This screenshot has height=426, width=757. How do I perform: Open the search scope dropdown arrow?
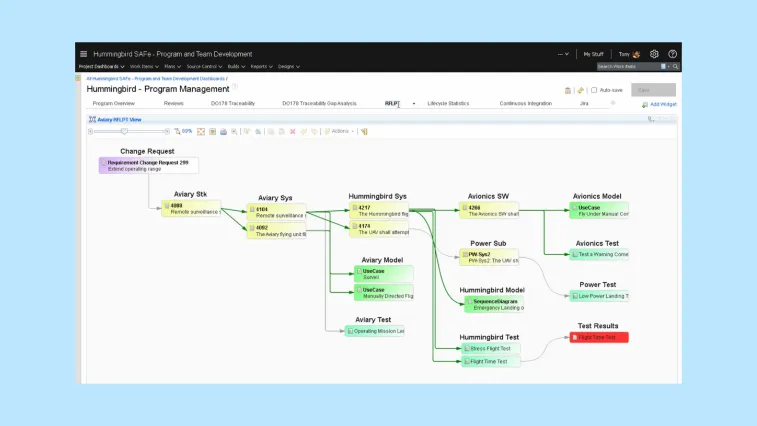669,67
